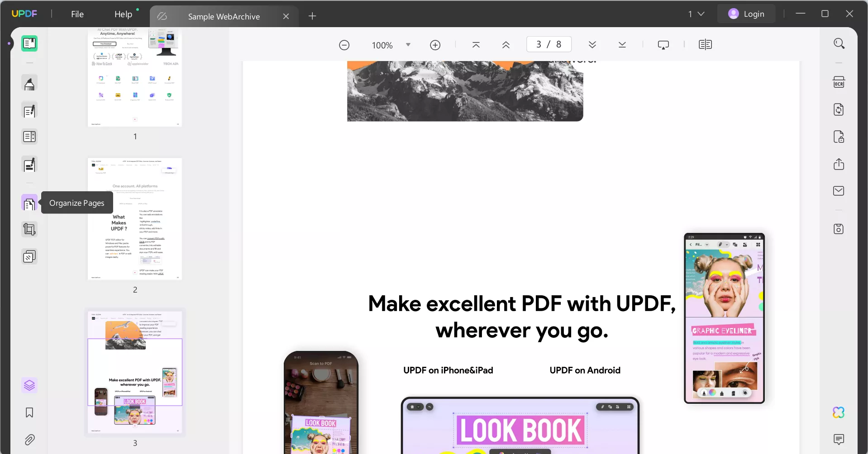Click the Login button
This screenshot has width=868, height=454.
point(746,14)
